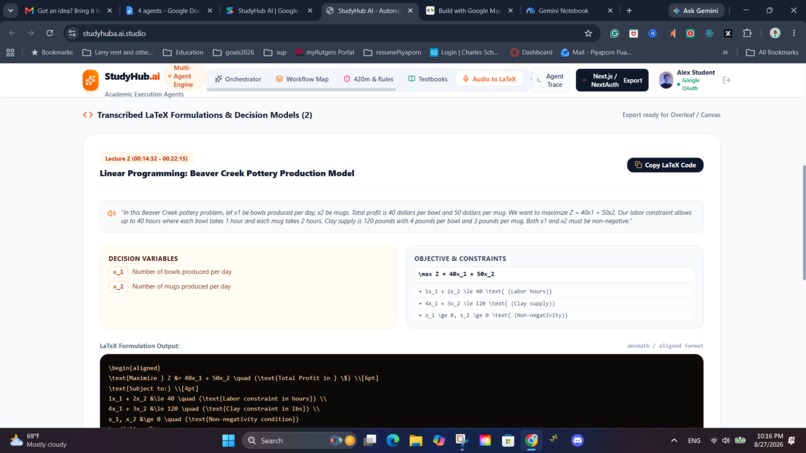Click the x_1 variable chip

click(118, 272)
